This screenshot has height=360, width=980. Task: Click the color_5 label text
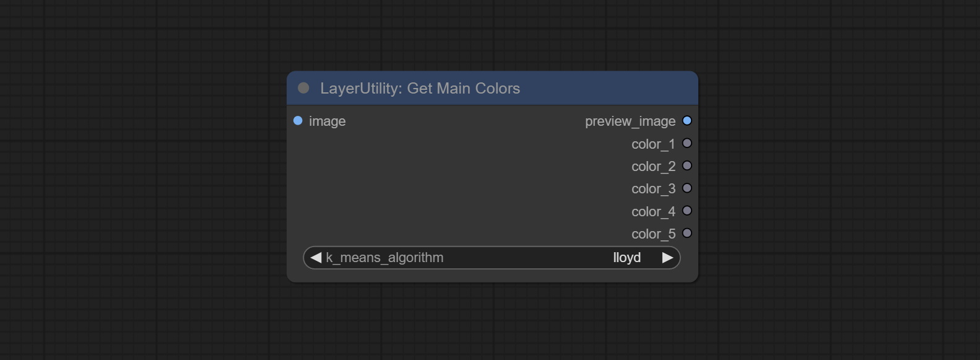[653, 234]
